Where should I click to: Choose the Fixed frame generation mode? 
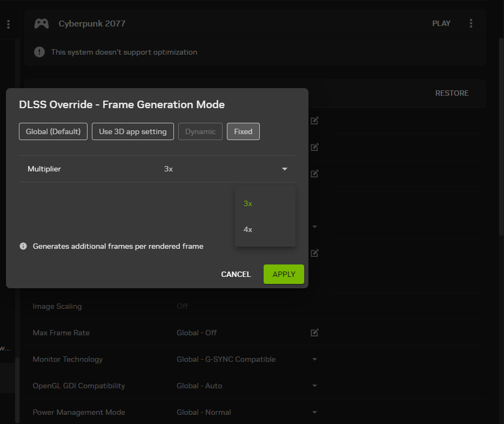tap(243, 131)
